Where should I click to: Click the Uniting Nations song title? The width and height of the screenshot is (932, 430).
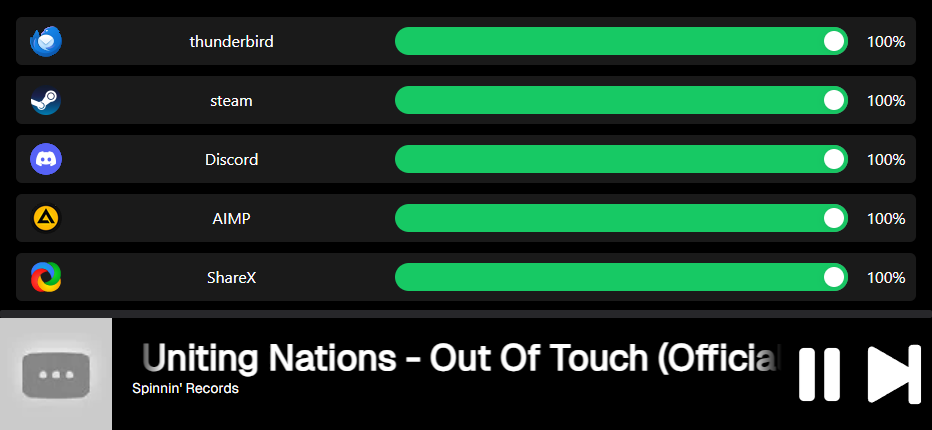pos(460,358)
